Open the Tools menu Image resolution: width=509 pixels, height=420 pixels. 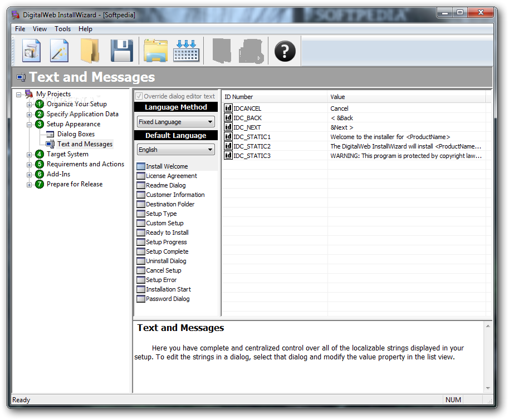[63, 29]
